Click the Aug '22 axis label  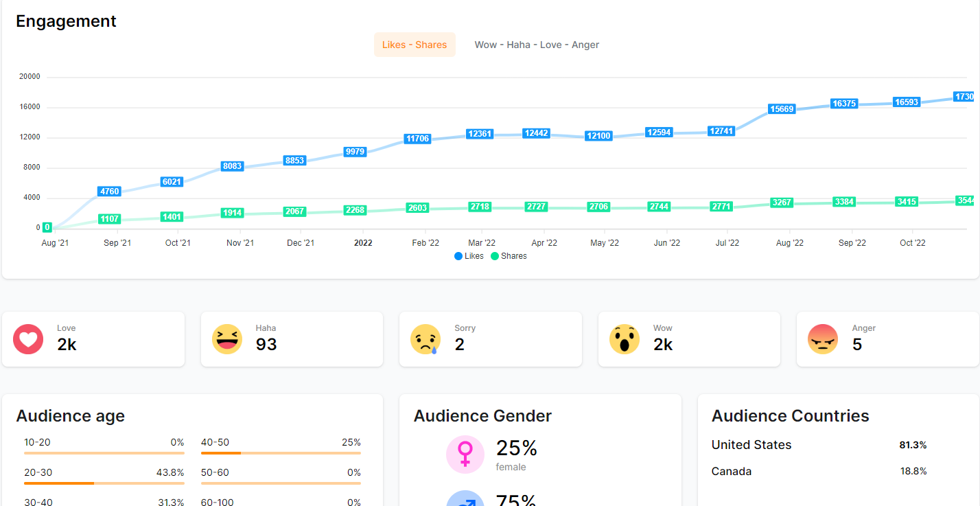pos(790,243)
